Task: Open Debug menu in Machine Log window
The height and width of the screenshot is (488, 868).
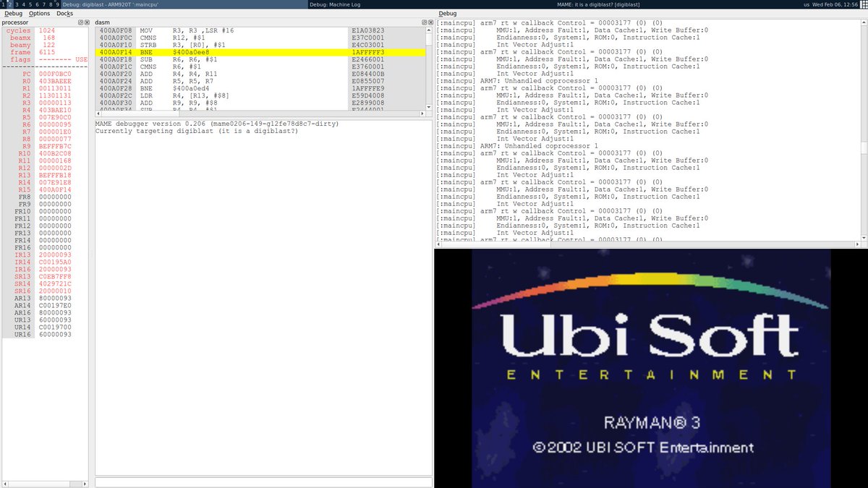Action: pyautogui.click(x=448, y=14)
